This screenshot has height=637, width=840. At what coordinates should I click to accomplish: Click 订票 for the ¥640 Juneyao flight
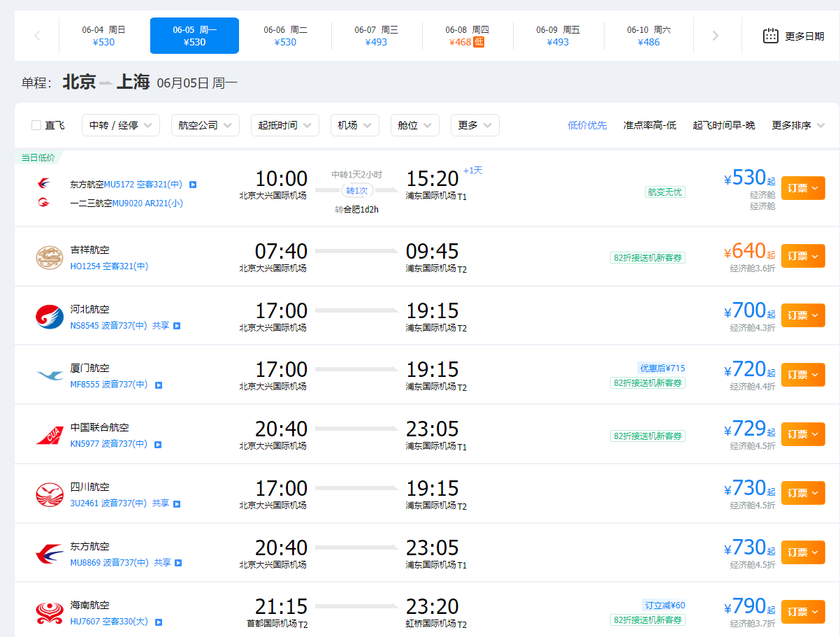pyautogui.click(x=802, y=256)
